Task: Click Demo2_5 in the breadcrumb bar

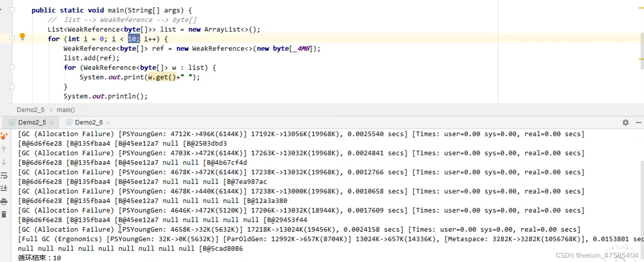Action: (x=31, y=110)
